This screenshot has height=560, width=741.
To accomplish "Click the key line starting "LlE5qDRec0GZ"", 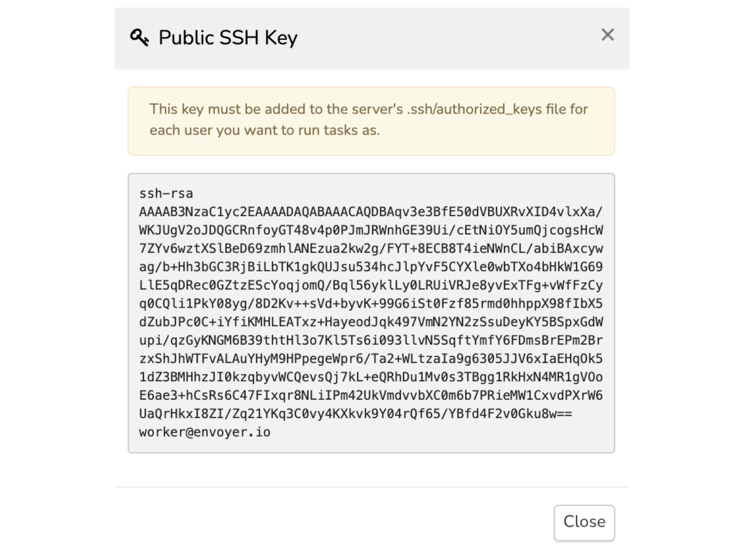I will tap(371, 285).
